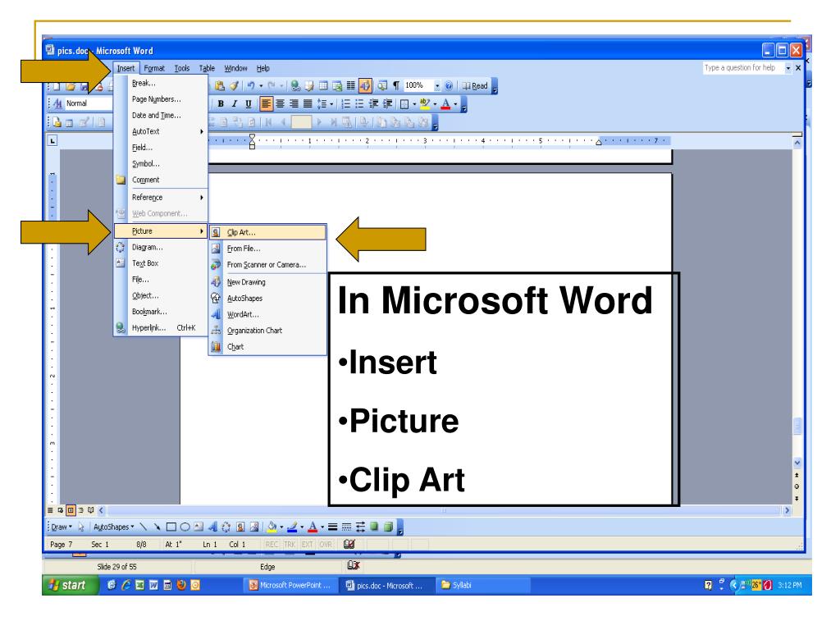The width and height of the screenshot is (840, 630).
Task: Choose Diagram in the Insert menu
Action: coord(161,247)
